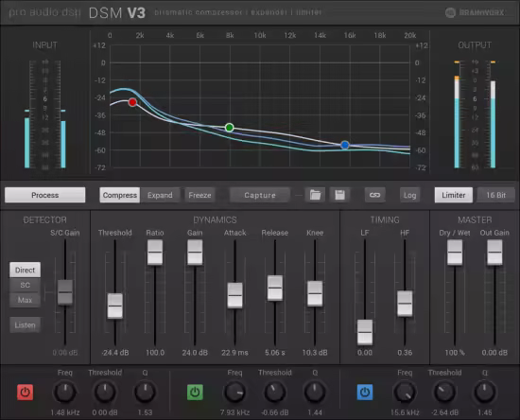Image resolution: width=520 pixels, height=420 pixels.
Task: Click the chain link icon button
Action: coord(374,195)
